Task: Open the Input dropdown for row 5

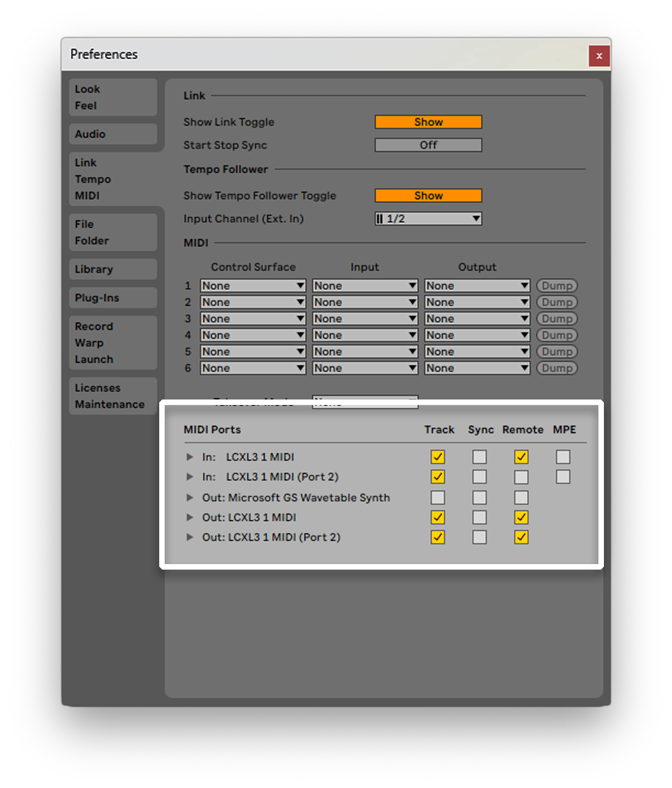Action: (x=365, y=351)
